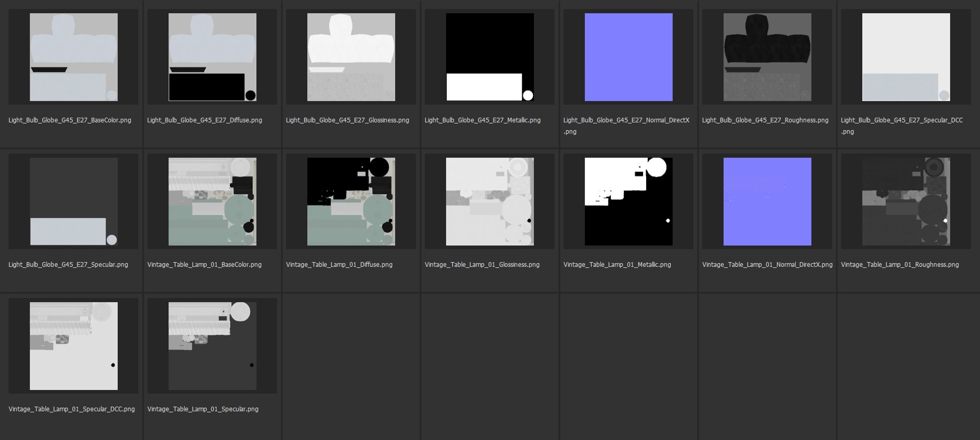Click the file name Vintage_Table_Lamp_01_Diffuse.png

click(339, 265)
